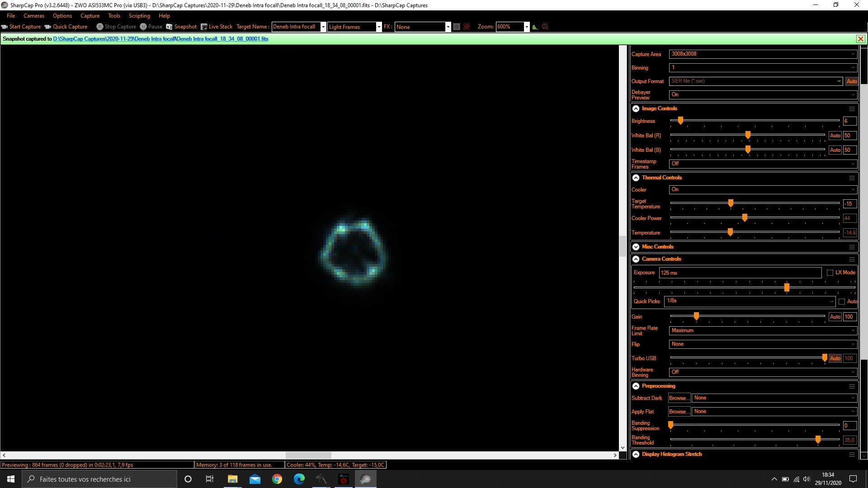868x488 pixels.
Task: Open File Explorer from taskbar
Action: [x=232, y=479]
